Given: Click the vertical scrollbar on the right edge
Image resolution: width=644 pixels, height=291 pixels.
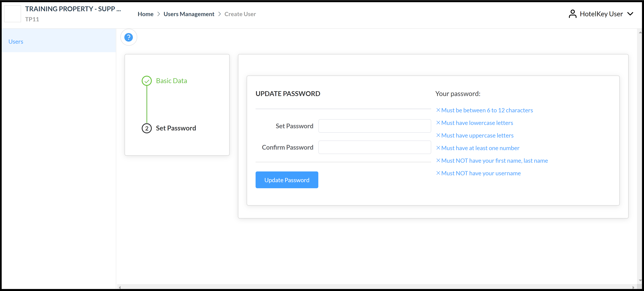Looking at the screenshot, I should pyautogui.click(x=640, y=150).
